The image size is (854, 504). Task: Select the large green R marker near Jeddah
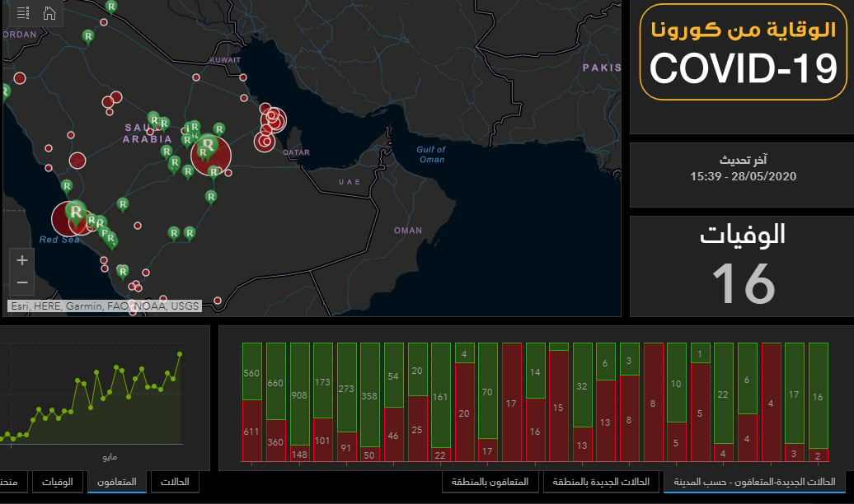tap(76, 213)
